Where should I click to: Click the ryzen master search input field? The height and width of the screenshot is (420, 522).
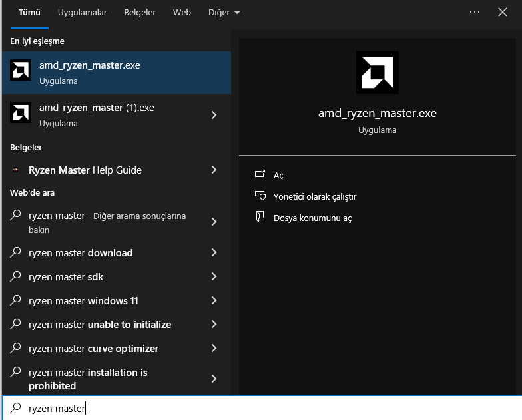(266, 408)
